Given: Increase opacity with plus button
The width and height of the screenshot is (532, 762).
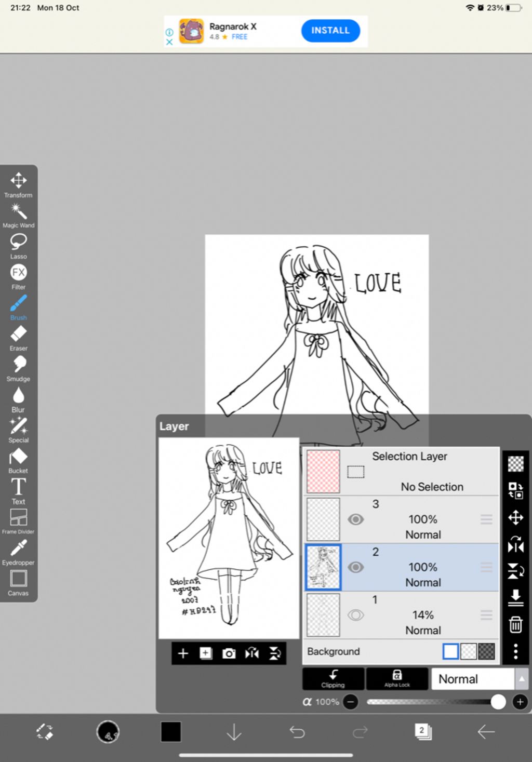Looking at the screenshot, I should 520,702.
